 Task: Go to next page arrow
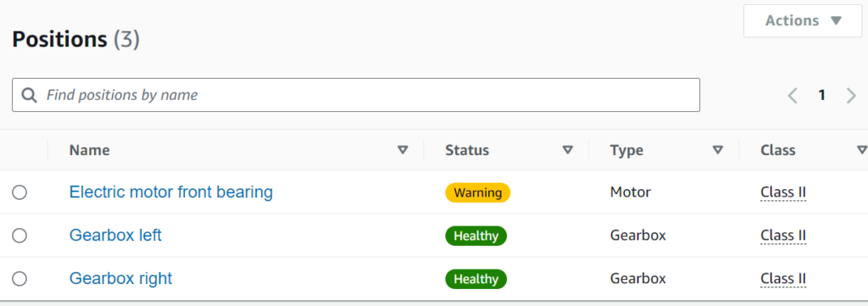click(x=851, y=96)
